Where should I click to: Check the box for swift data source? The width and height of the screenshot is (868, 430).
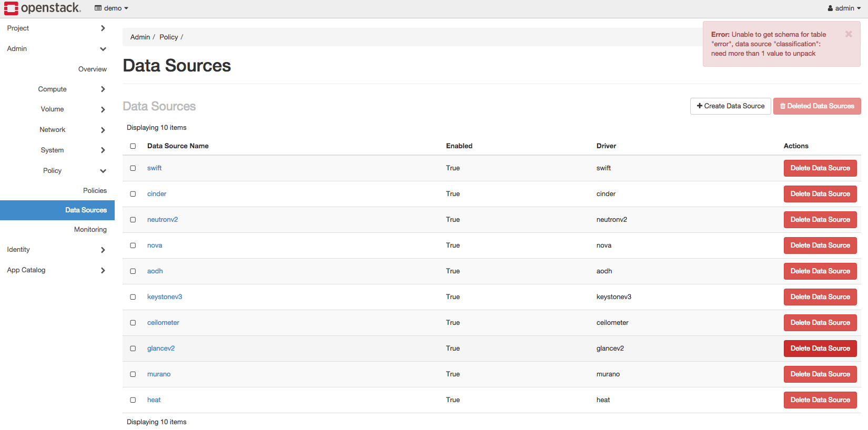point(133,168)
